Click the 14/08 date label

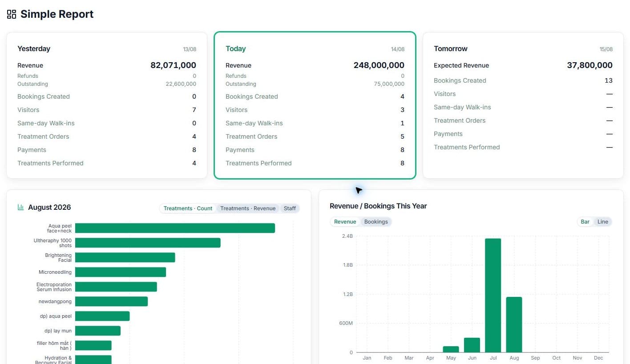pyautogui.click(x=398, y=49)
